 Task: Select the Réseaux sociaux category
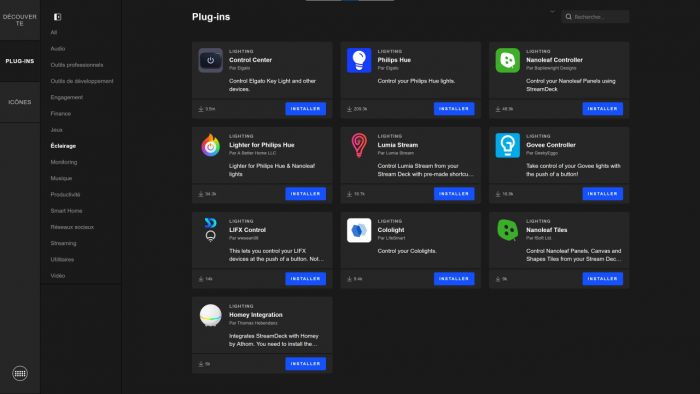coord(72,227)
